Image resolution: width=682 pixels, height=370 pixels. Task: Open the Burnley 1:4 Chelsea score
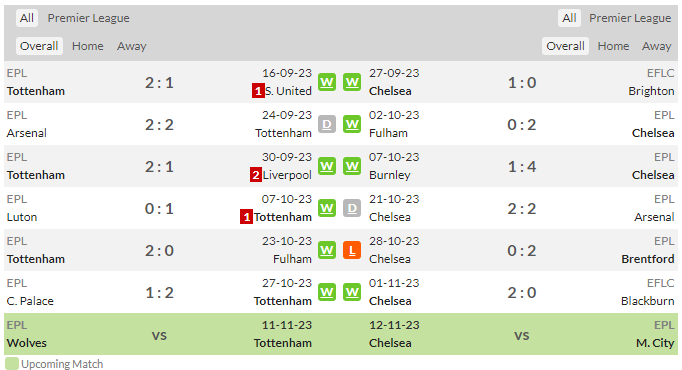pos(522,167)
